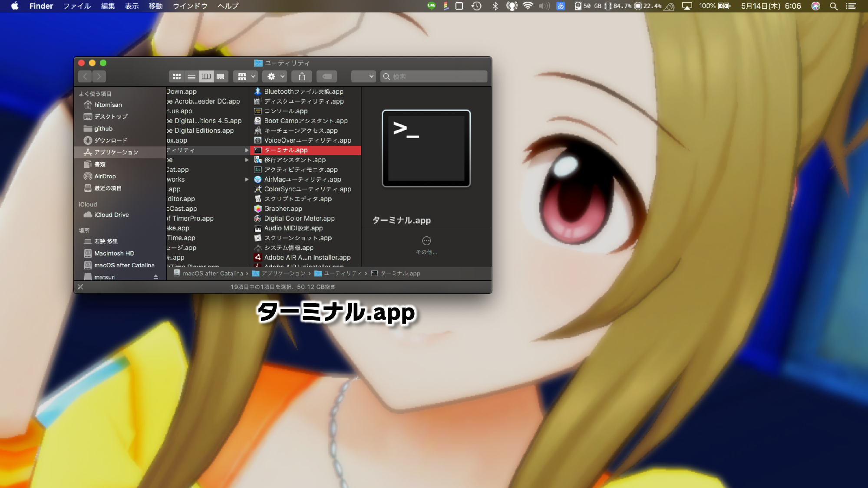The width and height of the screenshot is (868, 488).
Task: Select Digital Color Meter.app
Action: (x=306, y=218)
